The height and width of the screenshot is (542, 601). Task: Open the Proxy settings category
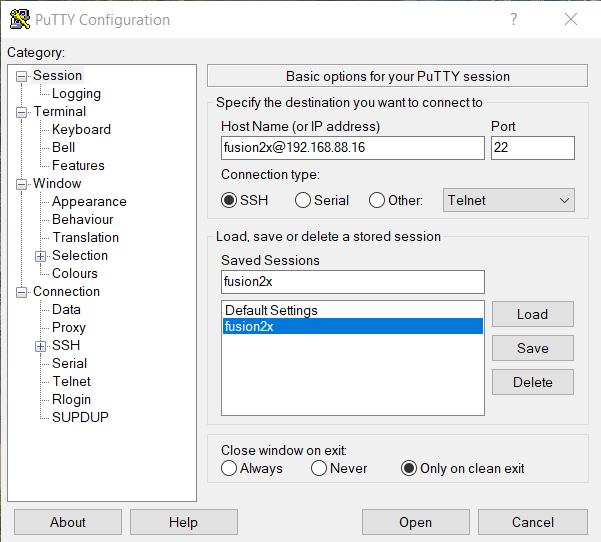coord(69,328)
